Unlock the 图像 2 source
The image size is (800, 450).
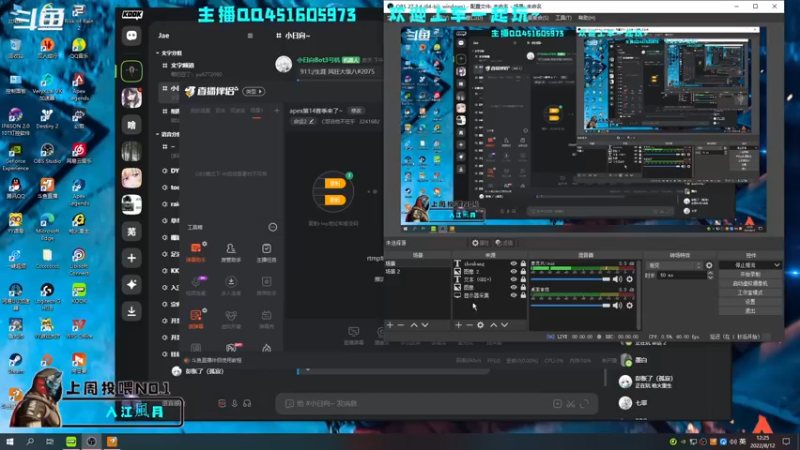point(523,271)
